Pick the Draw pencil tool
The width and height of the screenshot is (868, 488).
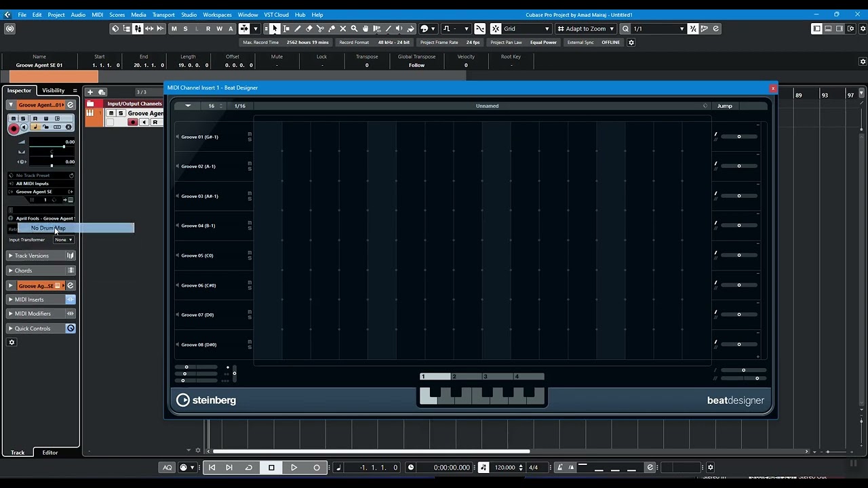tap(298, 28)
